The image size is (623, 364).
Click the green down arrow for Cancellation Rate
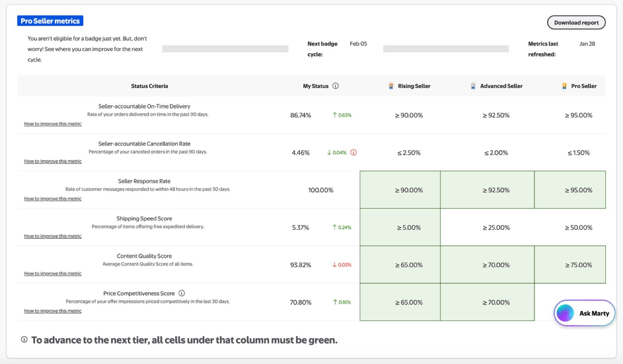[x=329, y=152]
